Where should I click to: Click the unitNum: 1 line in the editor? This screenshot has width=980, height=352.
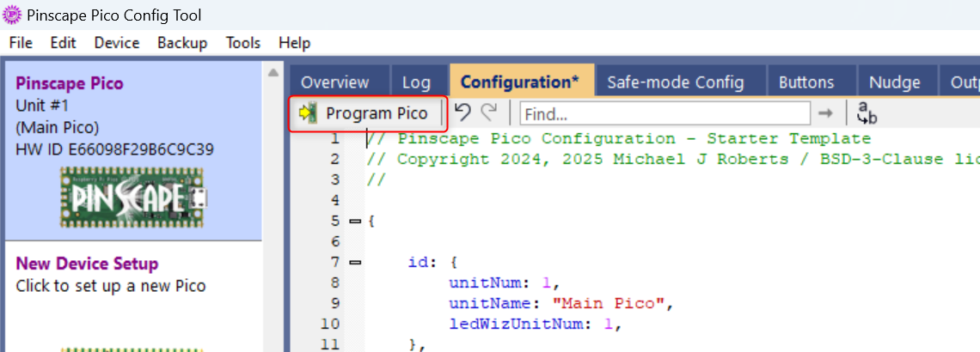tap(503, 282)
